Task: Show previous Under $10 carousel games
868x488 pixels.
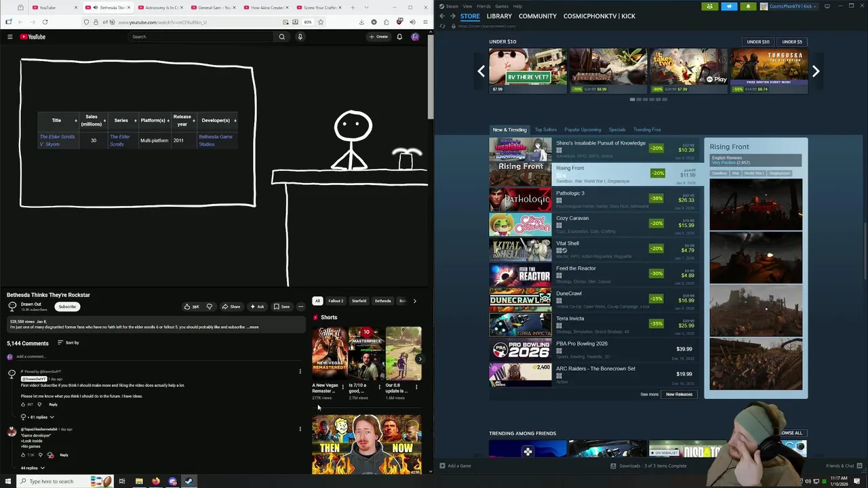Action: click(x=481, y=71)
